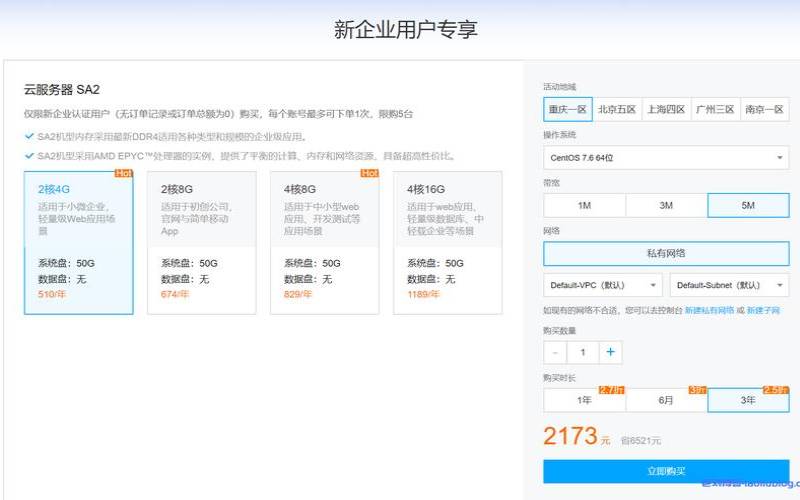Expand the Default-VPC (默认) dropdown
Screen dimensions: 800x500
[603, 285]
